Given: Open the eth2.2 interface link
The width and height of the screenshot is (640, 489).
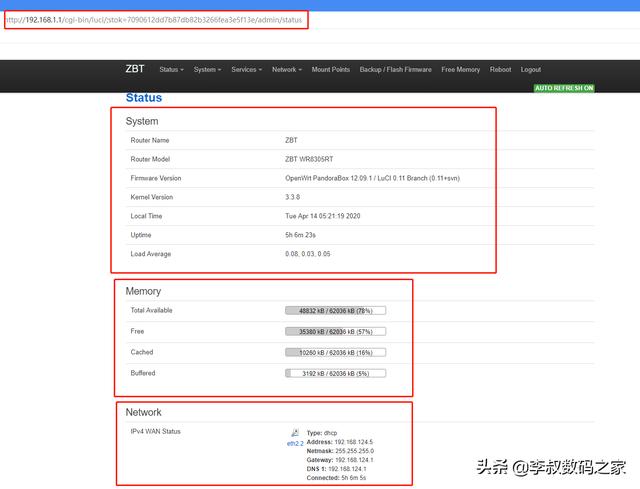Looking at the screenshot, I should coord(295,443).
